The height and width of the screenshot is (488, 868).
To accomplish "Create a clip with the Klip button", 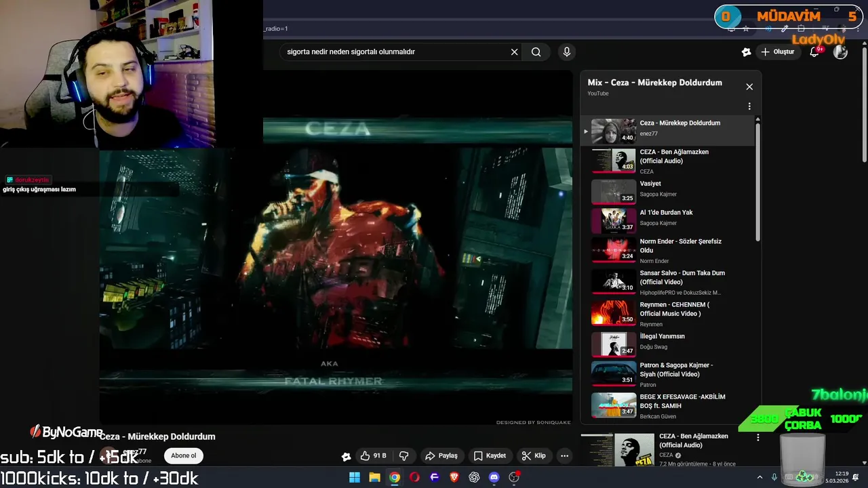I will [534, 455].
